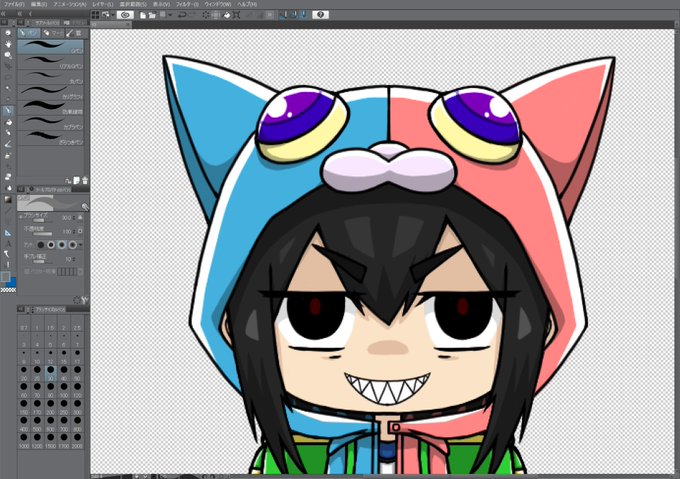
Task: Toggle second snap icon in command bar
Action: pyautogui.click(x=294, y=15)
